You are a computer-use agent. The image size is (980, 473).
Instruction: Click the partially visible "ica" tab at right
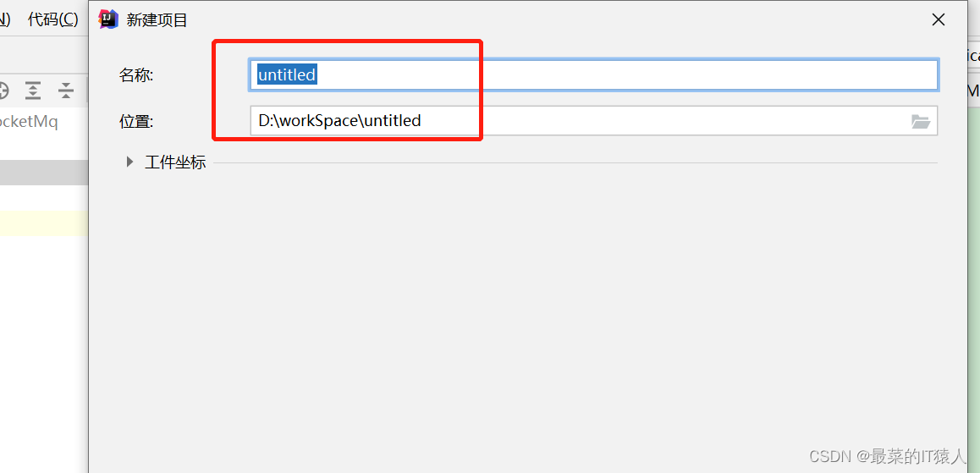coord(972,56)
